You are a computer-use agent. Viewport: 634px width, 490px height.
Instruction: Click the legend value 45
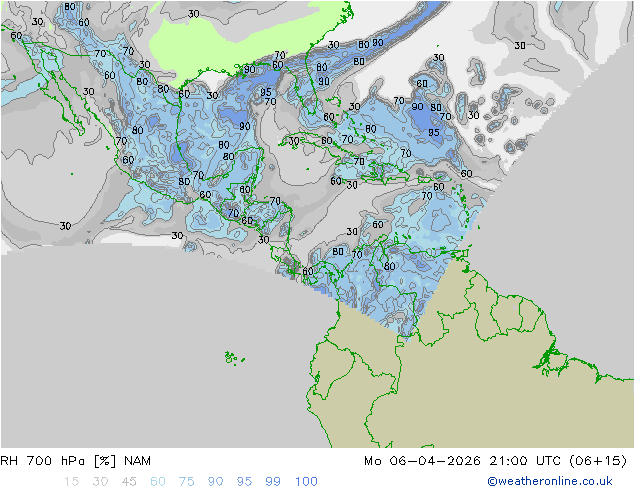tap(129, 482)
